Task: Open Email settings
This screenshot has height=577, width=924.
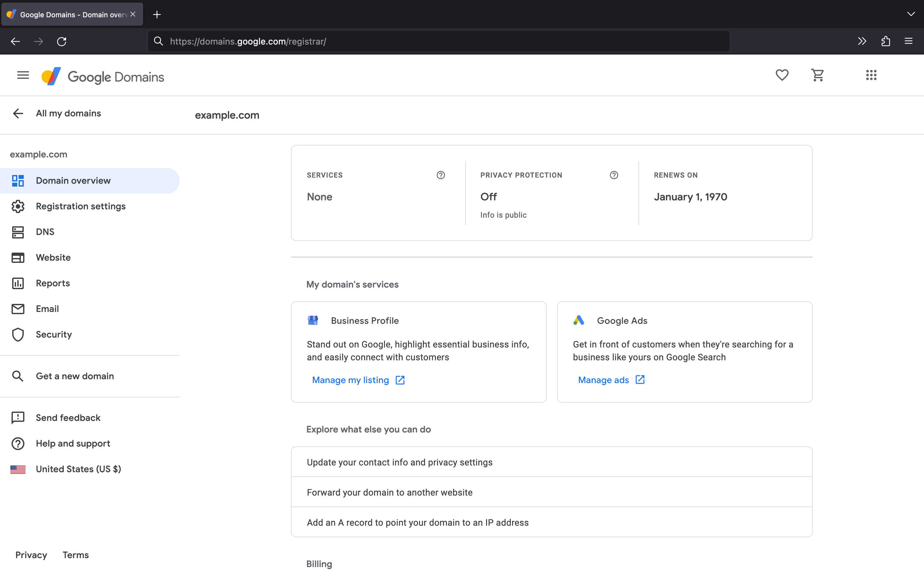Action: click(47, 308)
